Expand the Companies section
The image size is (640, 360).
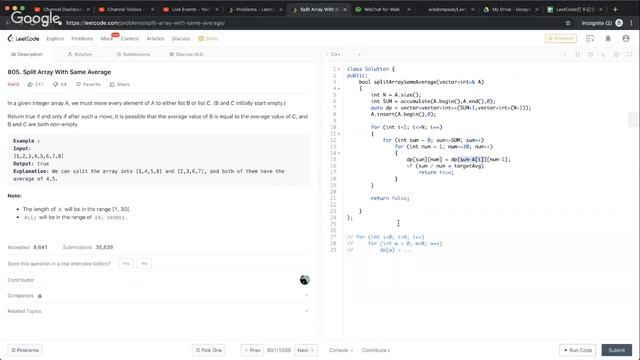(x=158, y=296)
